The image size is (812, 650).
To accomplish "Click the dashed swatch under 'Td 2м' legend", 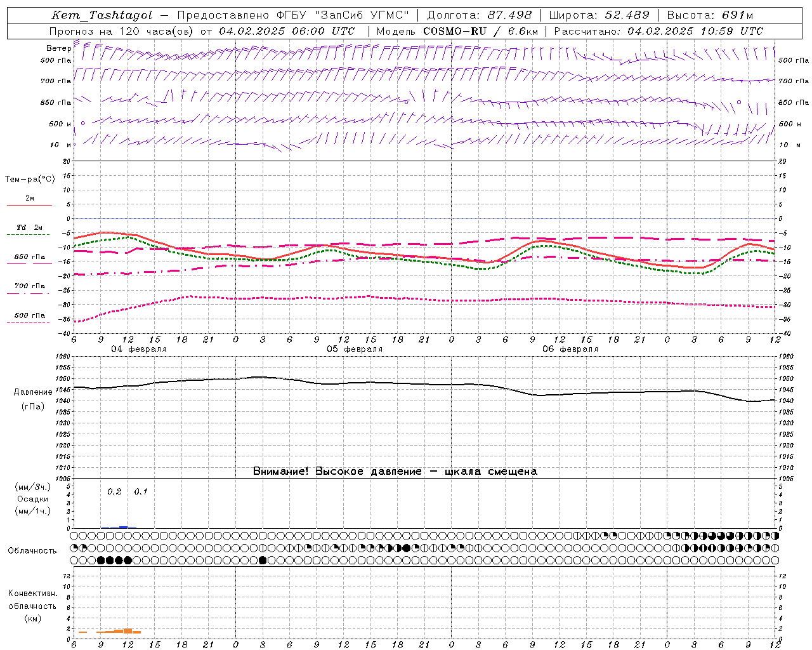I will (29, 235).
